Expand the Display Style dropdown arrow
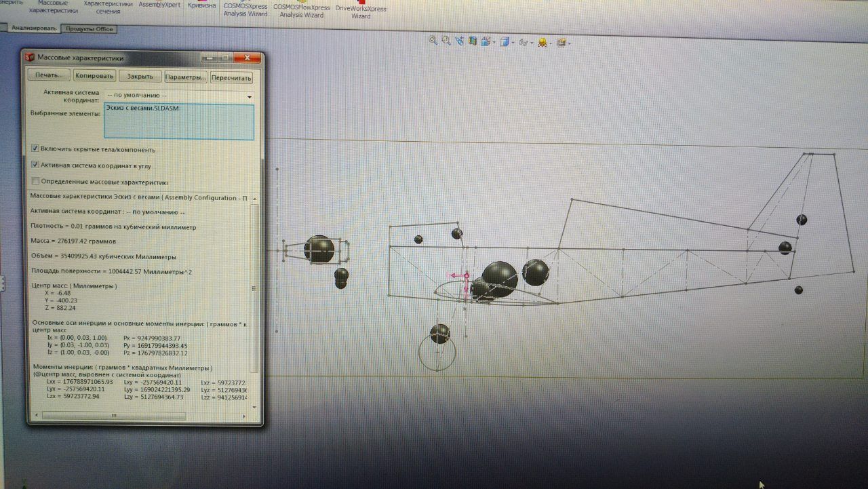The width and height of the screenshot is (868, 489). (x=512, y=43)
